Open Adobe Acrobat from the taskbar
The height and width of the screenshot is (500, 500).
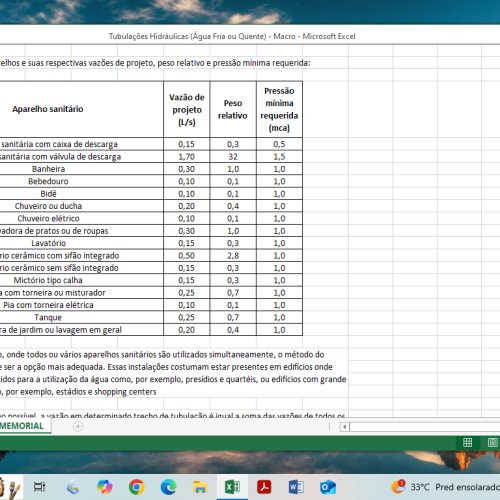[x=264, y=487]
